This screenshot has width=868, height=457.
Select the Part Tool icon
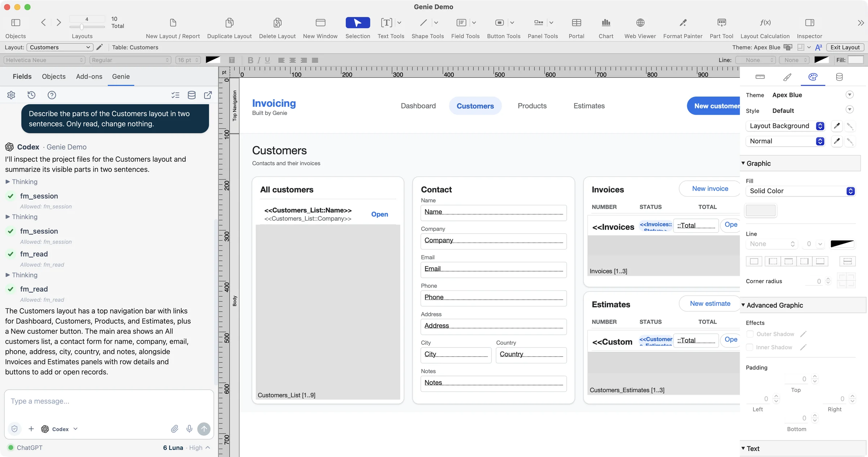(721, 23)
